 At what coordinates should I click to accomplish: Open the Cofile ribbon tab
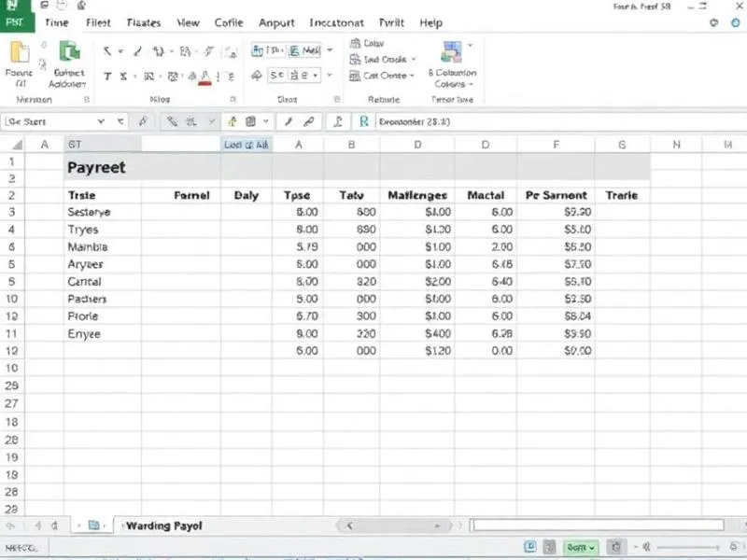coord(229,22)
